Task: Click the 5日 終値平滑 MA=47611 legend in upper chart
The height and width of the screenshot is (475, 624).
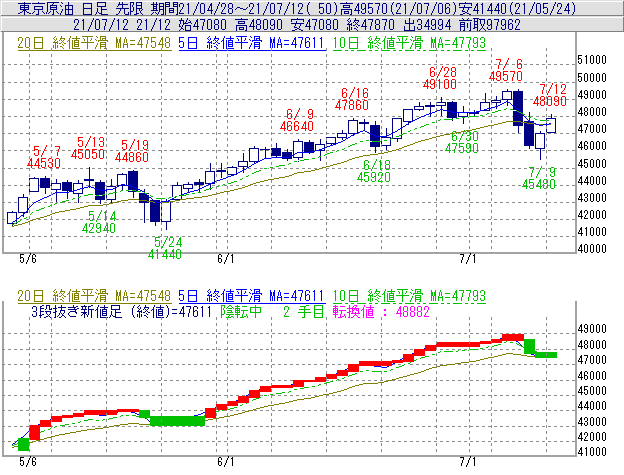Action: pyautogui.click(x=252, y=43)
